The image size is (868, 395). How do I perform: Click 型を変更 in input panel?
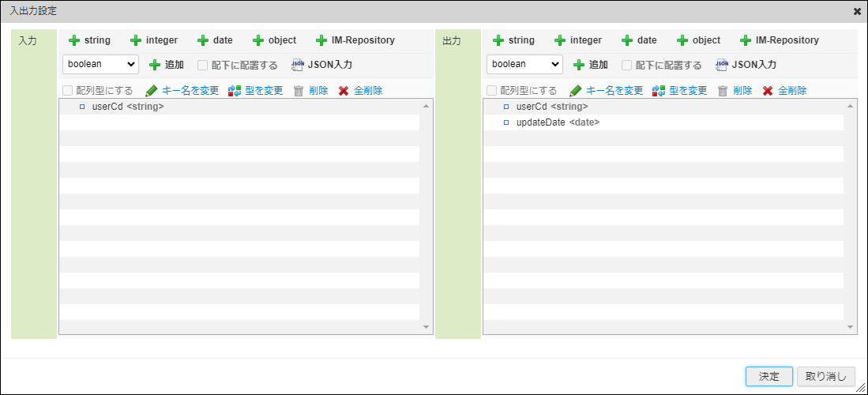255,91
